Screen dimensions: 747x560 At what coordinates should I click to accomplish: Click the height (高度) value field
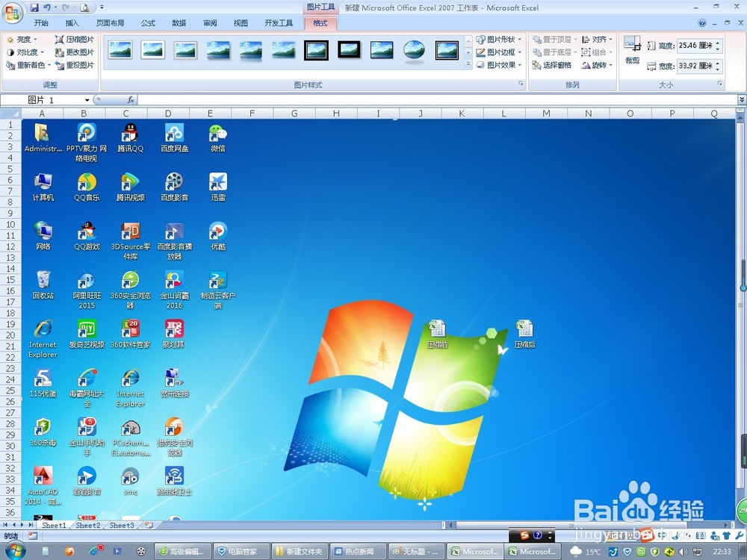[x=695, y=46]
